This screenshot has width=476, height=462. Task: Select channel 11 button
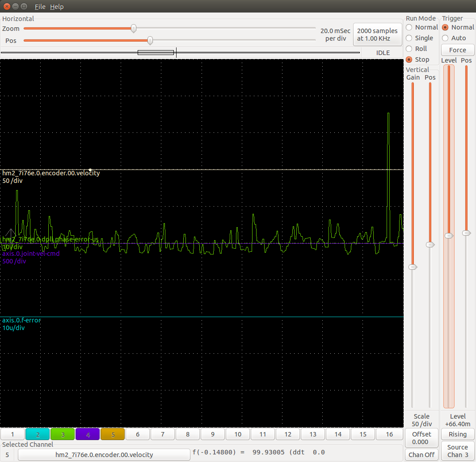(263, 434)
